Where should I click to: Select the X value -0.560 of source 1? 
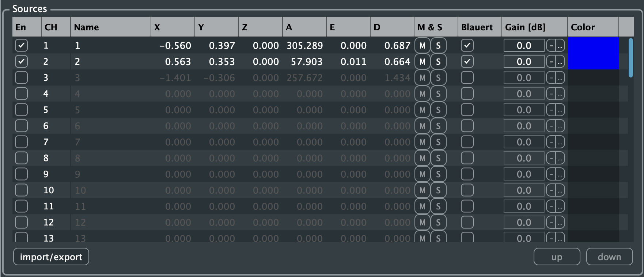pos(175,46)
